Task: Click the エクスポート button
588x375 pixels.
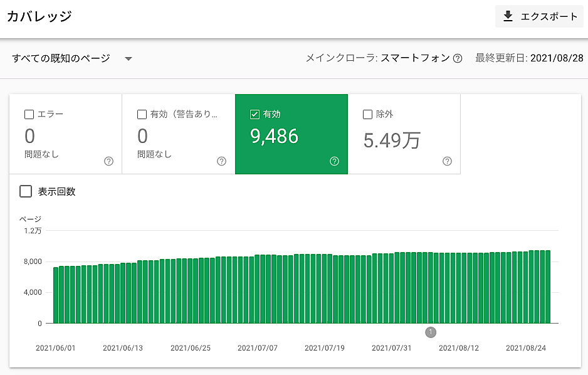Action: click(x=540, y=16)
